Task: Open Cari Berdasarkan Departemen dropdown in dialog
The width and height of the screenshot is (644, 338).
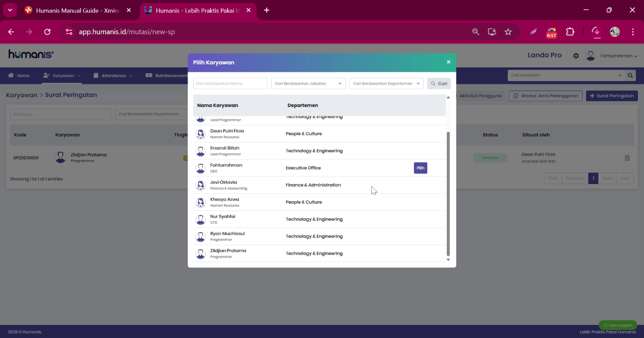Action: (x=386, y=83)
